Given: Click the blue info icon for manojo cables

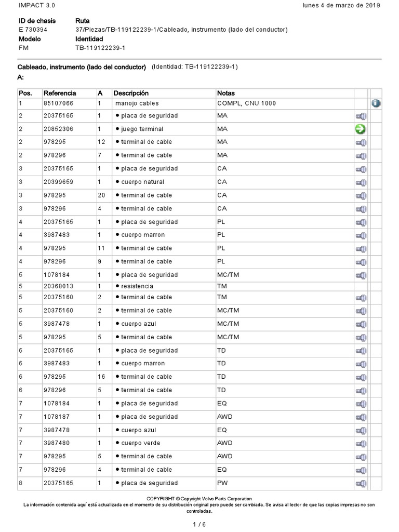Looking at the screenshot, I should coord(376,103).
